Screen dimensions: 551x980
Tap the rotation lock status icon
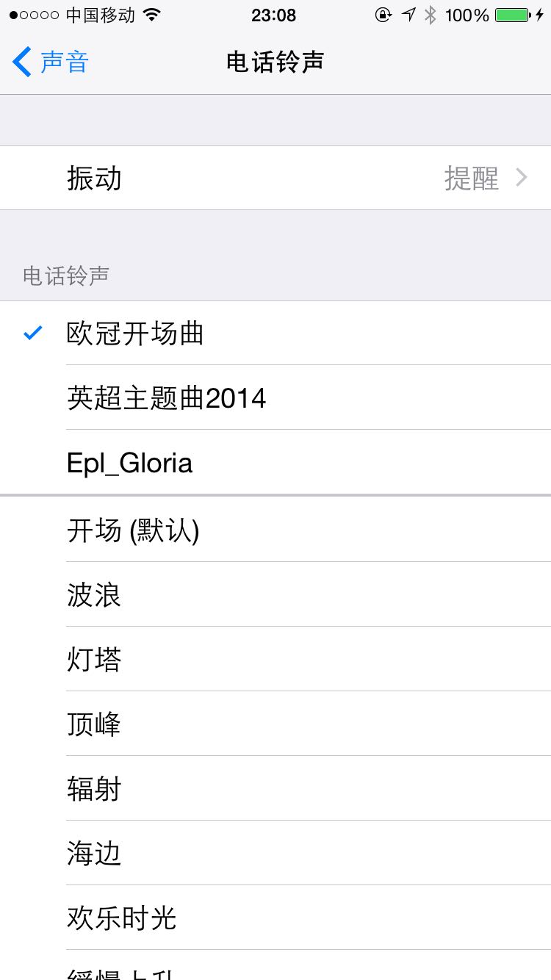(x=383, y=15)
